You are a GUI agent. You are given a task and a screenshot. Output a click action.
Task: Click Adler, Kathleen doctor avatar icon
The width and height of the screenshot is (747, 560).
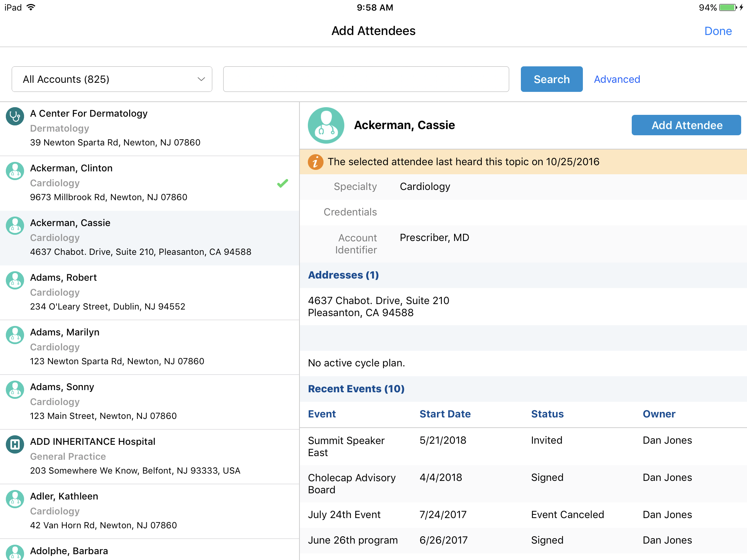pyautogui.click(x=15, y=499)
